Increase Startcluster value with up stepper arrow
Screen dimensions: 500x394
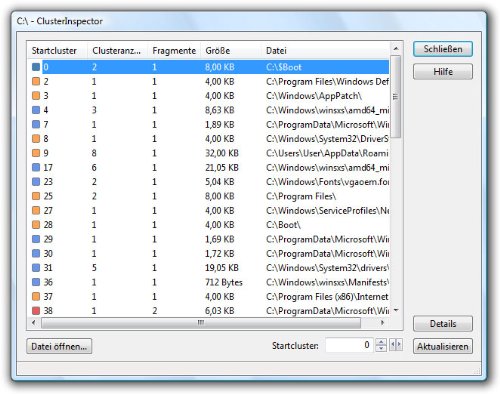click(x=381, y=342)
